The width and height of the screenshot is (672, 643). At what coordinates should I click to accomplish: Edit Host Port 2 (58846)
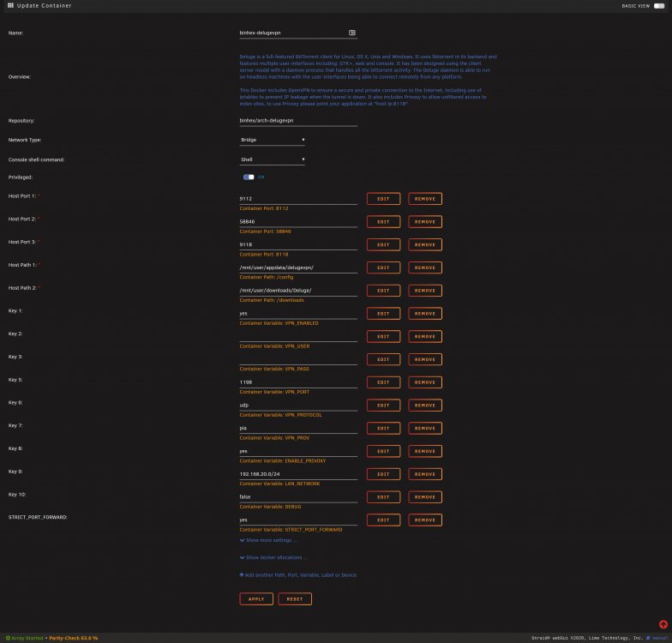[384, 221]
